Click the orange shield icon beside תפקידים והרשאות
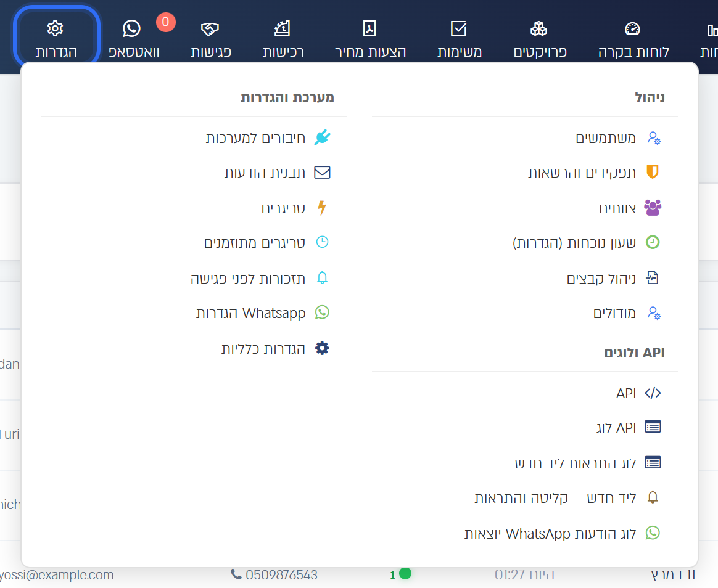This screenshot has width=718, height=588. tap(653, 171)
